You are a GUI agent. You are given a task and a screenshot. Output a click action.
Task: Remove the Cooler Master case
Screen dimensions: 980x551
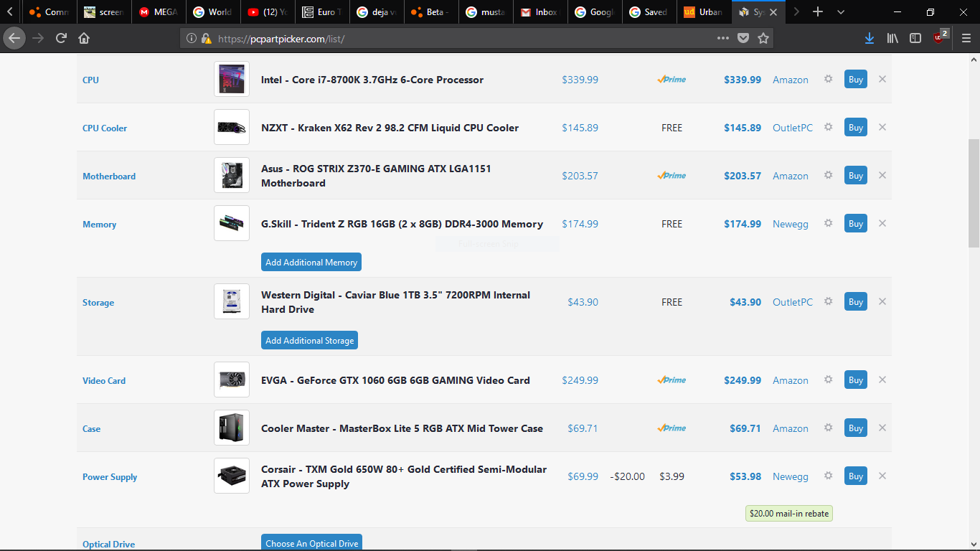click(882, 428)
